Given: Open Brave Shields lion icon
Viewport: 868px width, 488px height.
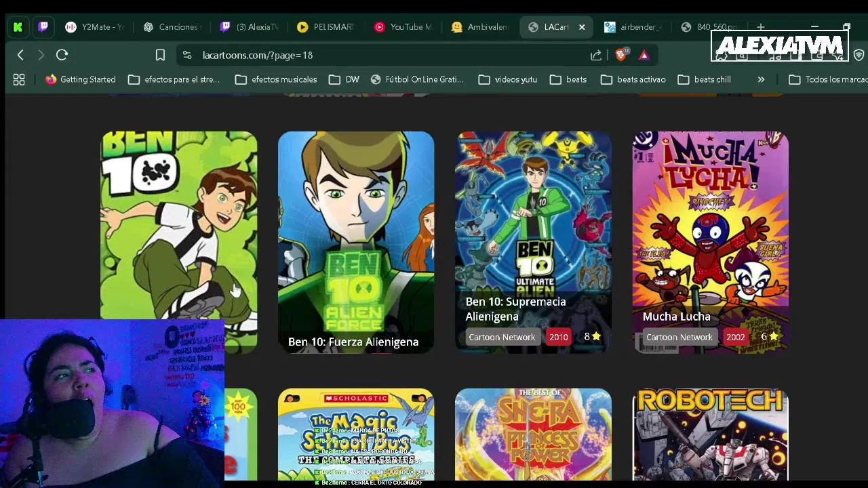Looking at the screenshot, I should (621, 55).
